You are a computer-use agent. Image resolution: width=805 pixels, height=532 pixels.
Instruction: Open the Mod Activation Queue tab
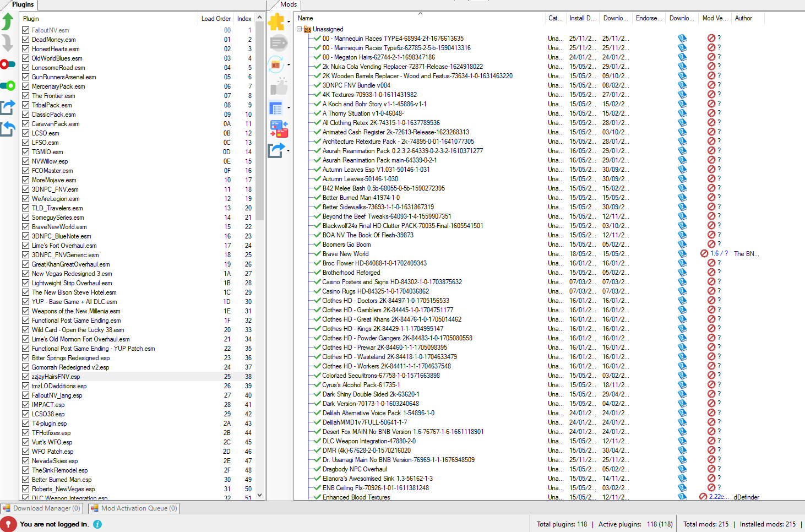134,508
